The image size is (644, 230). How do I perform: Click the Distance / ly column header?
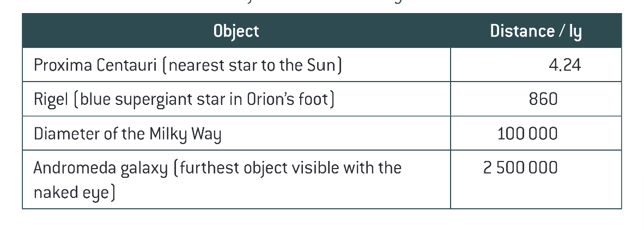(x=536, y=32)
